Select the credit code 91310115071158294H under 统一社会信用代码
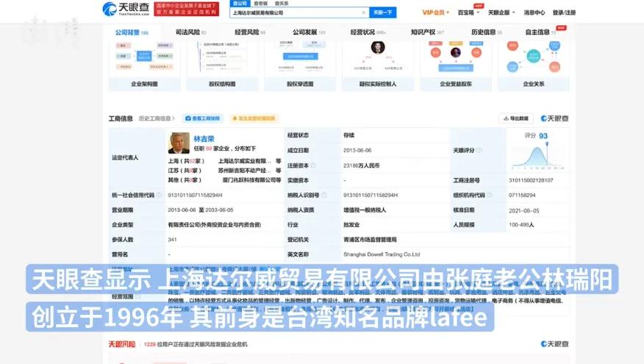The height and width of the screenshot is (364, 644). point(195,195)
